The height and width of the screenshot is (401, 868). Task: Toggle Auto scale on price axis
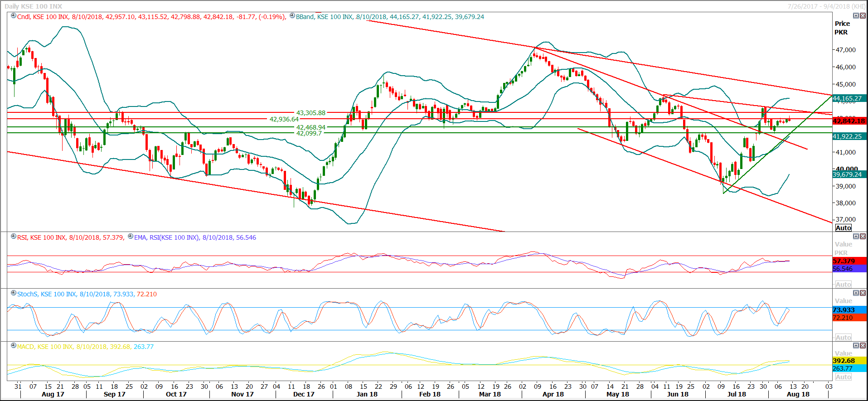[x=843, y=228]
